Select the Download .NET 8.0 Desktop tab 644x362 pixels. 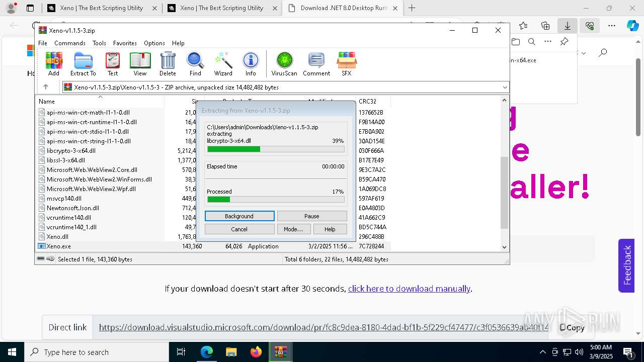pos(343,8)
